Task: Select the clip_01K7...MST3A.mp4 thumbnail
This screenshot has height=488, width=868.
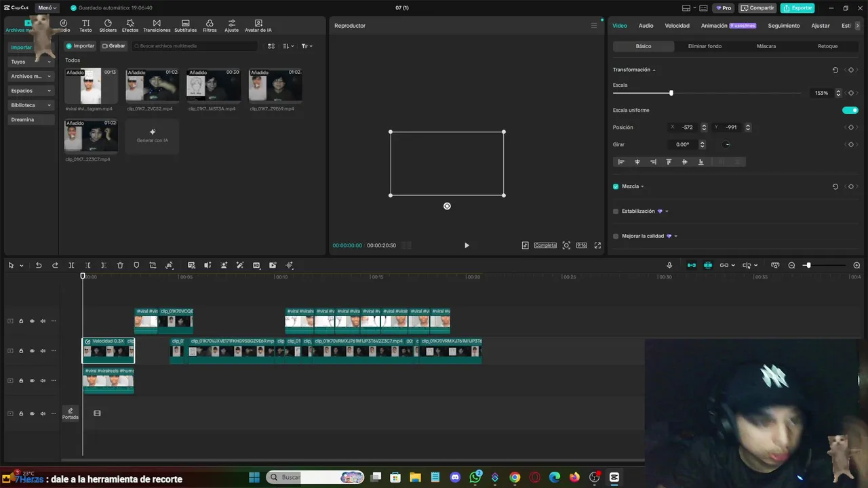Action: coord(214,86)
